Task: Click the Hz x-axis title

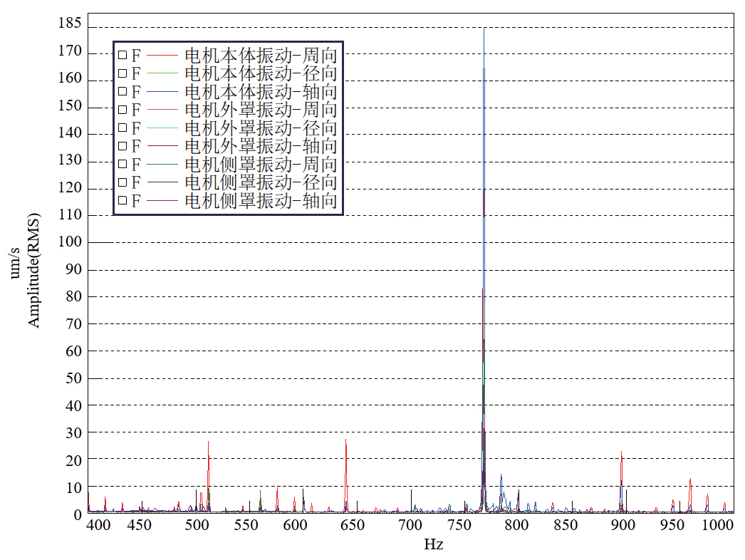Action: tap(434, 545)
